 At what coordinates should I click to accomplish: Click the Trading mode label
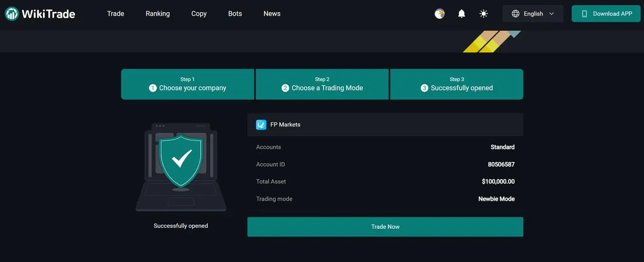coord(274,199)
